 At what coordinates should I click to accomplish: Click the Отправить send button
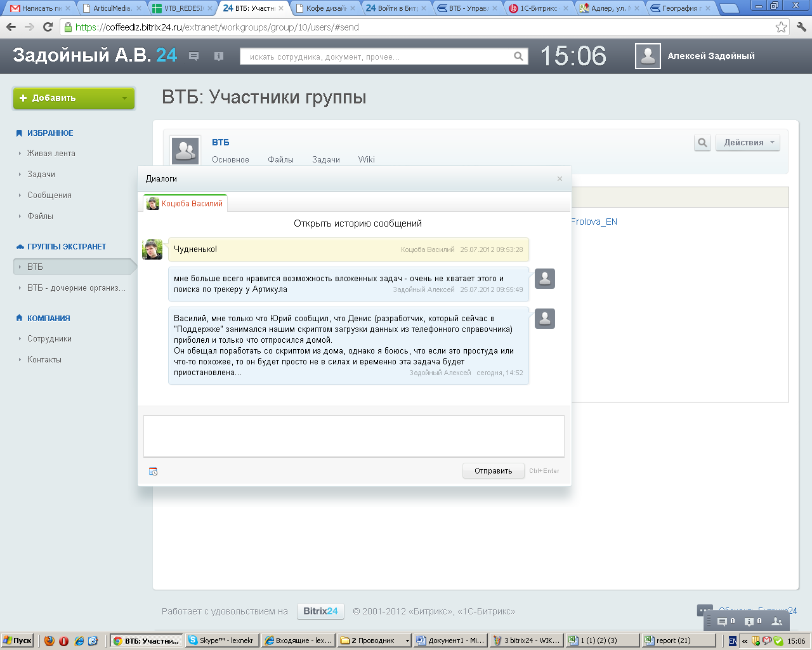click(x=494, y=471)
